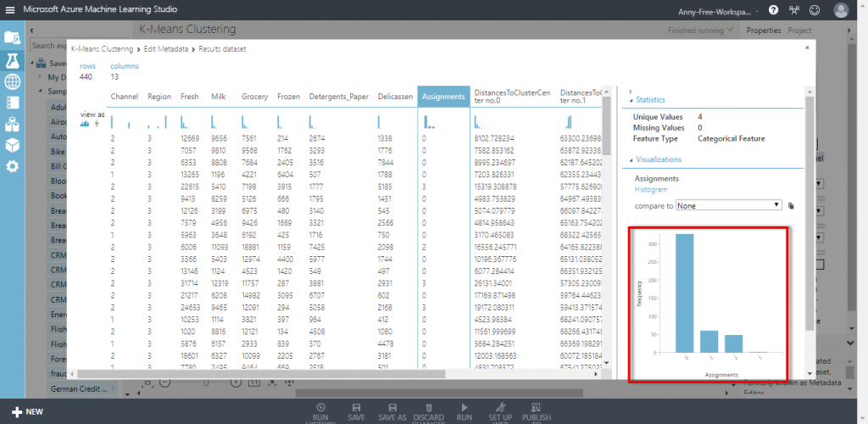Click the Histogram link

(650, 189)
